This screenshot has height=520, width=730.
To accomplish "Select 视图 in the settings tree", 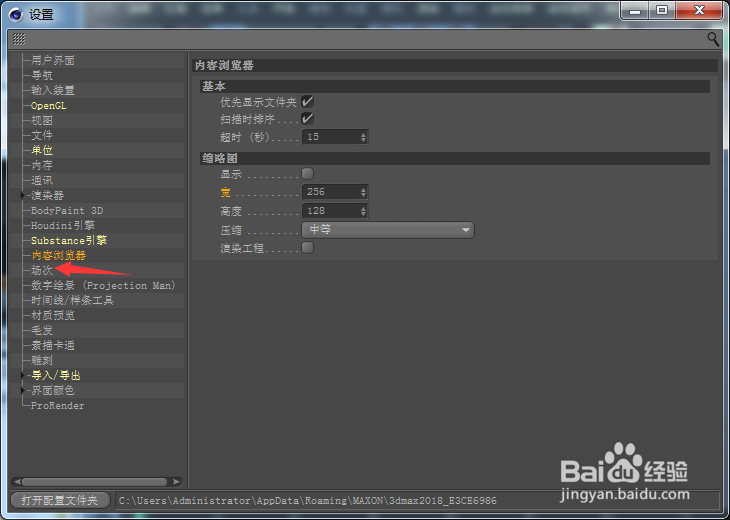I will 42,121.
